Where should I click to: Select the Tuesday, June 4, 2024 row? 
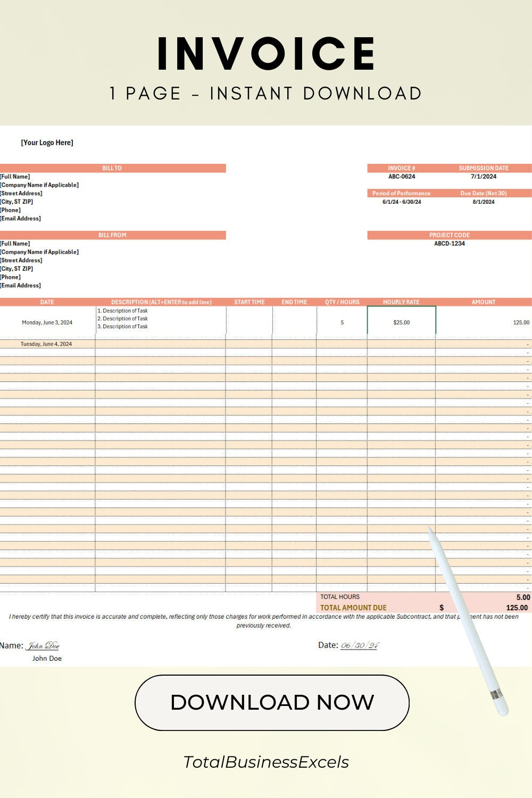click(x=47, y=344)
